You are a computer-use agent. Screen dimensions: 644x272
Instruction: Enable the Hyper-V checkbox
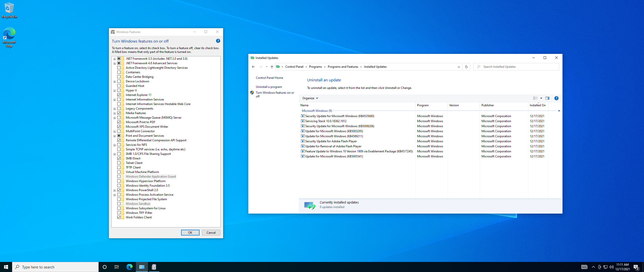[x=119, y=90]
